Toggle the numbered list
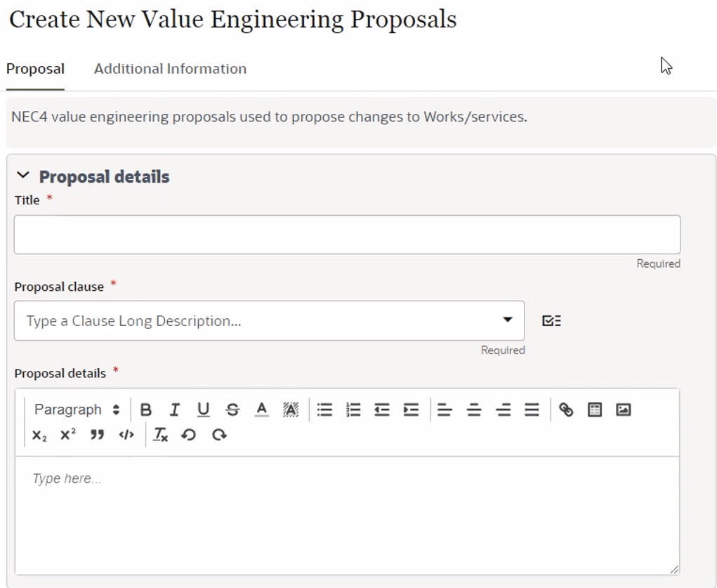717x588 pixels. (x=353, y=410)
